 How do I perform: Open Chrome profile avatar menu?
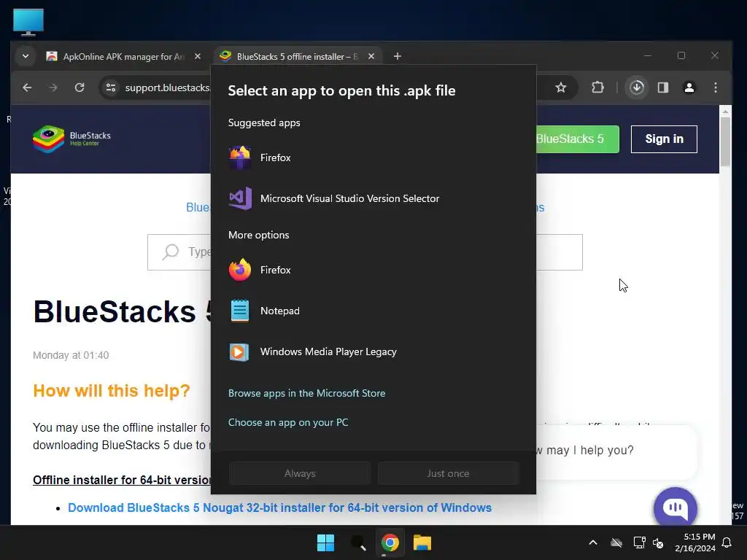point(689,87)
